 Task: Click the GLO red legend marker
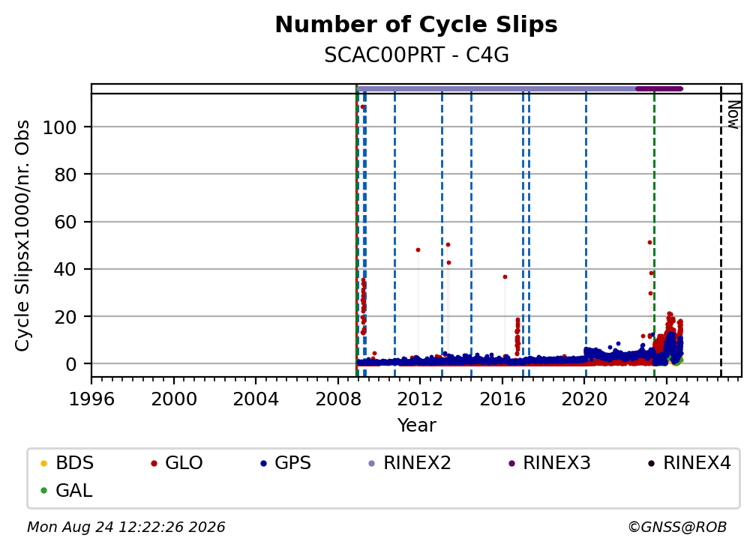[x=154, y=463]
